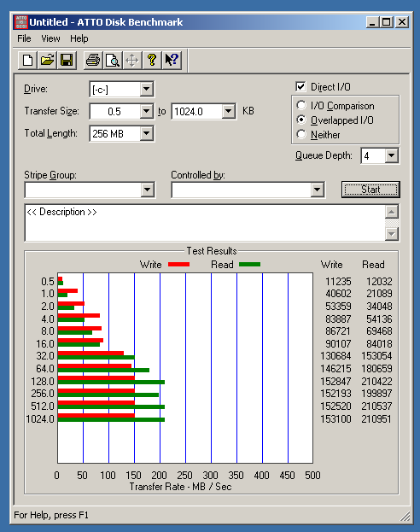420x532 pixels.
Task: Expand the Queue Depth dropdown
Action: click(392, 155)
